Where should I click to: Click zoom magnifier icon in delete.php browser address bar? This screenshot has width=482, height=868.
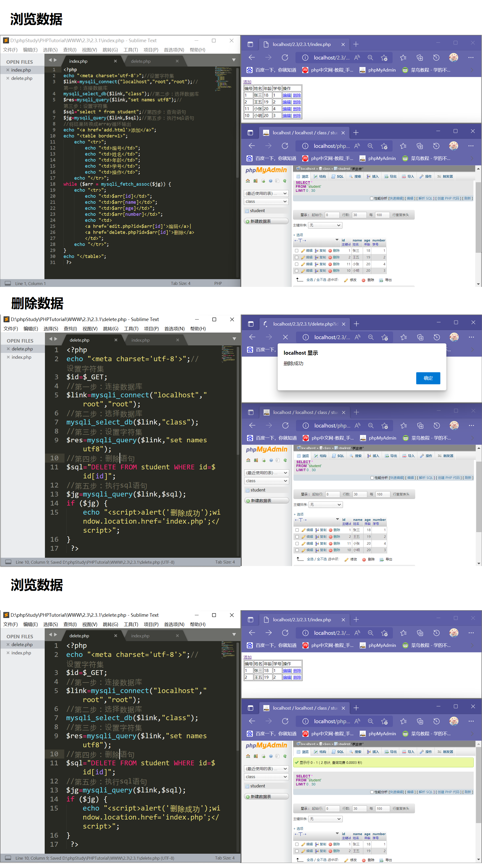point(371,337)
